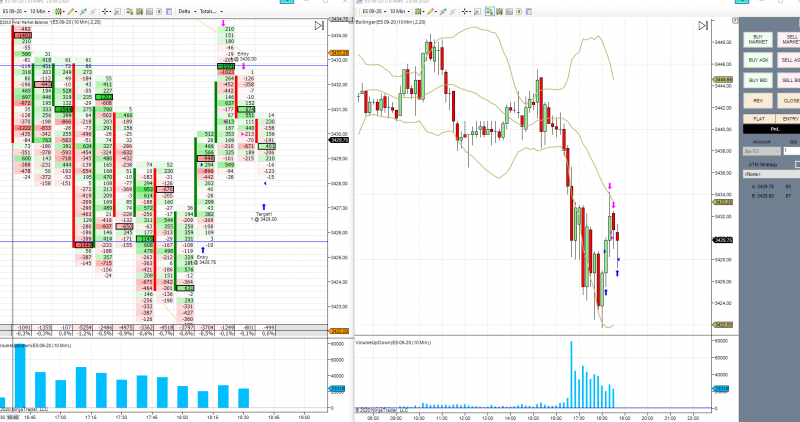Expand the Delta dropdown in left toolbar
Image resolution: width=800 pixels, height=422 pixels.
click(x=187, y=11)
